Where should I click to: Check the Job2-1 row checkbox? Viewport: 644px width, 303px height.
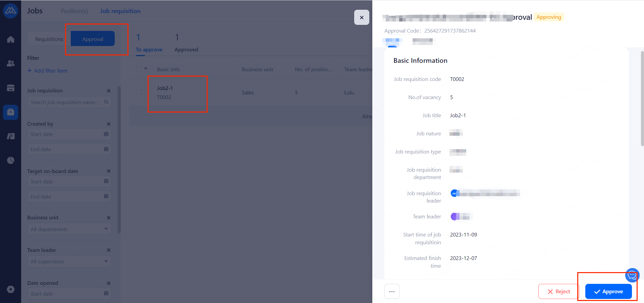pos(139,92)
